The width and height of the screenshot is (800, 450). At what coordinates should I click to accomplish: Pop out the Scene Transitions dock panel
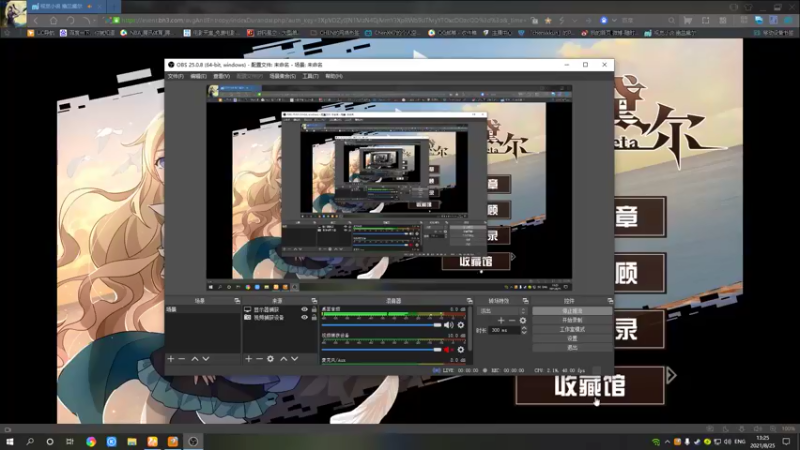(x=526, y=301)
